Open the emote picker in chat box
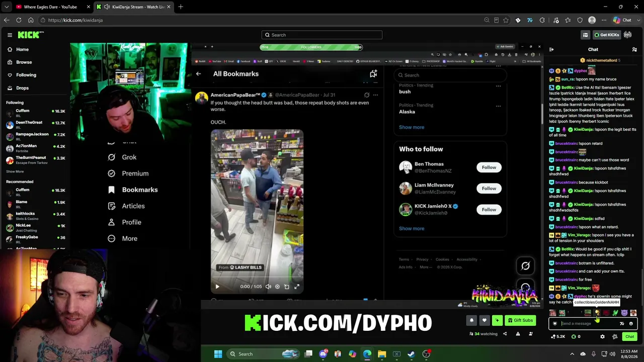The image size is (644, 362). tap(631, 324)
